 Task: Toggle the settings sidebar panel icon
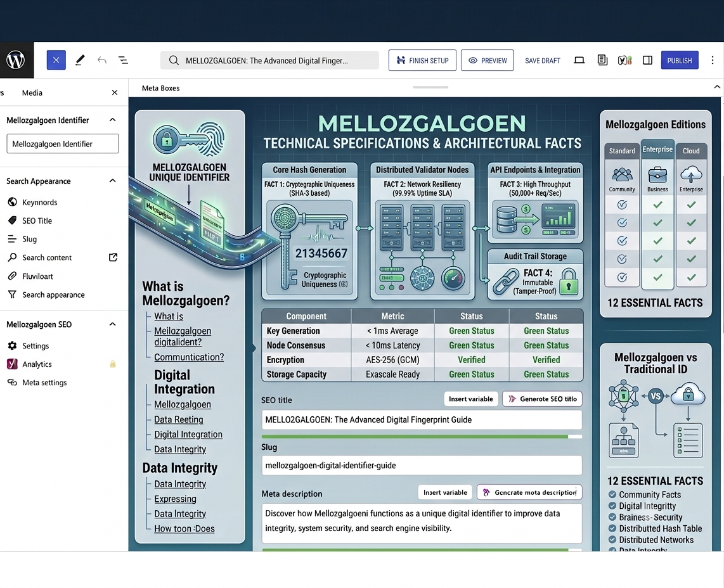(647, 60)
